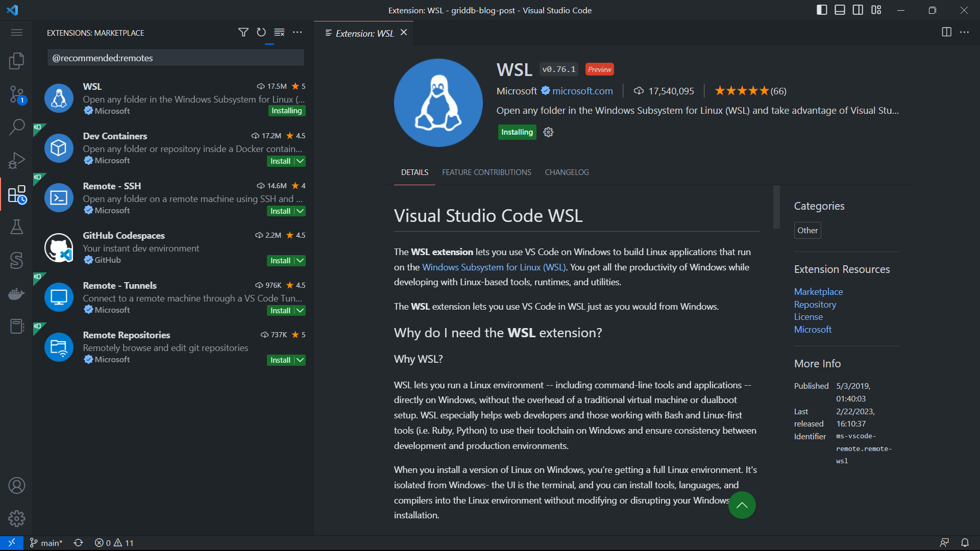
Task: Clear extensions search results
Action: [x=279, y=33]
